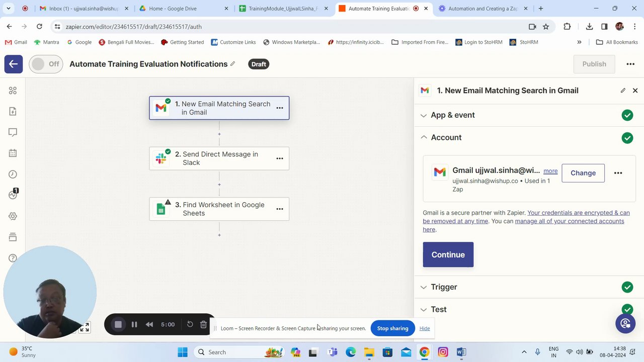Click Stop sharing button
Viewport: 644px width, 362px height.
click(392, 328)
